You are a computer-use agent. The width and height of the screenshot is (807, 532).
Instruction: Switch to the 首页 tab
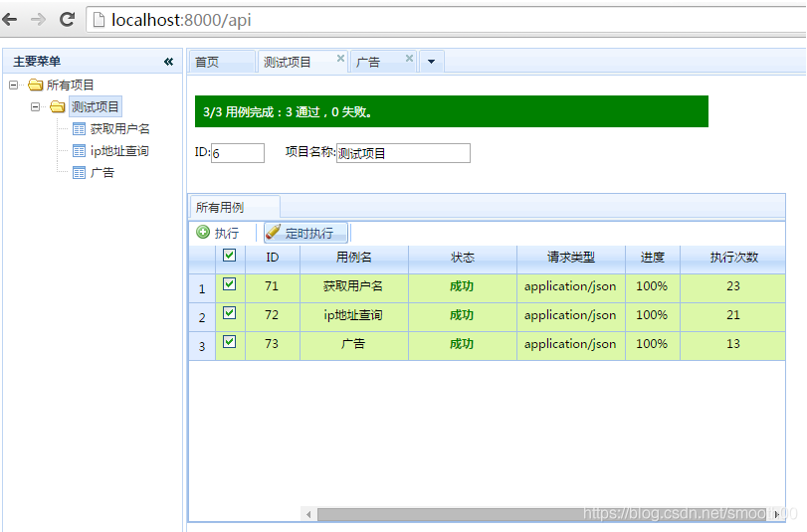point(221,62)
